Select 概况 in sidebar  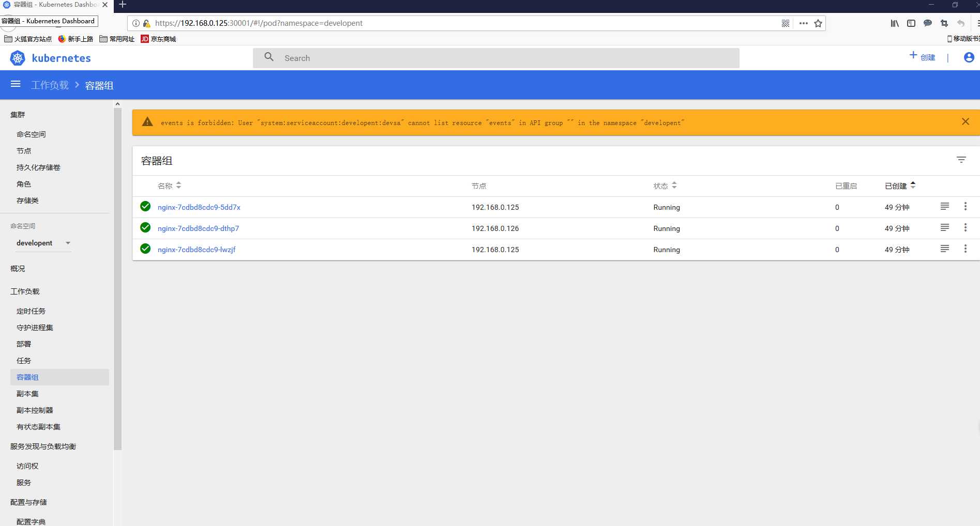(x=18, y=269)
